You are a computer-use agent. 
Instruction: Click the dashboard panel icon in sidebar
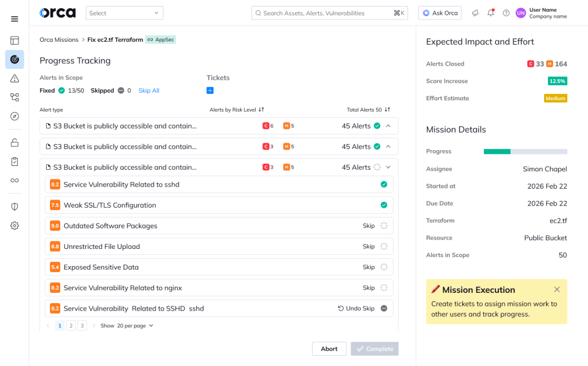point(14,40)
